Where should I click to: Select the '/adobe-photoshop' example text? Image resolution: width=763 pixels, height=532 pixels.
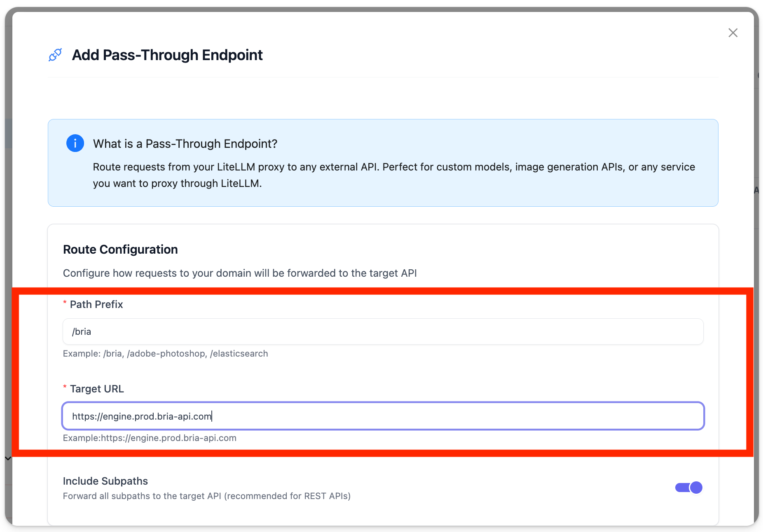click(x=166, y=353)
